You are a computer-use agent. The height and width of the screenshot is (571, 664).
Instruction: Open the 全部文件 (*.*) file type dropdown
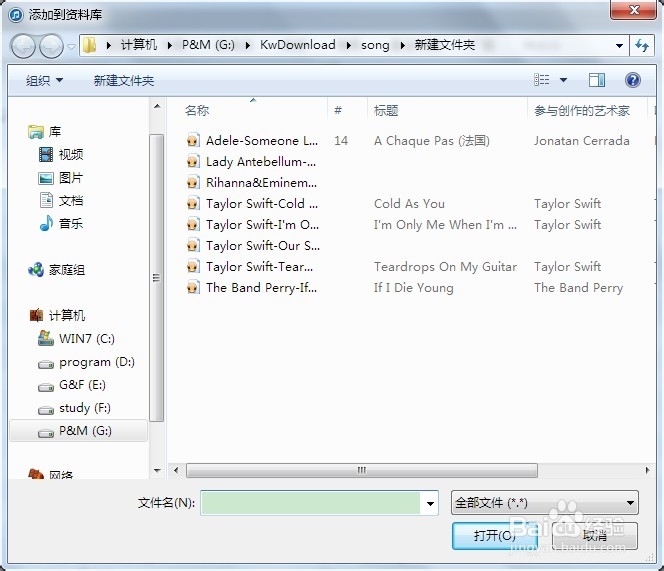[545, 503]
